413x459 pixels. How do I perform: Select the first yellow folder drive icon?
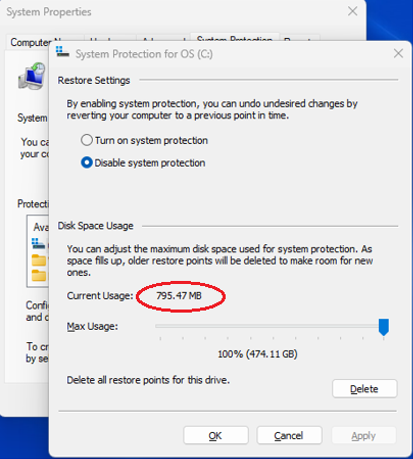39,260
